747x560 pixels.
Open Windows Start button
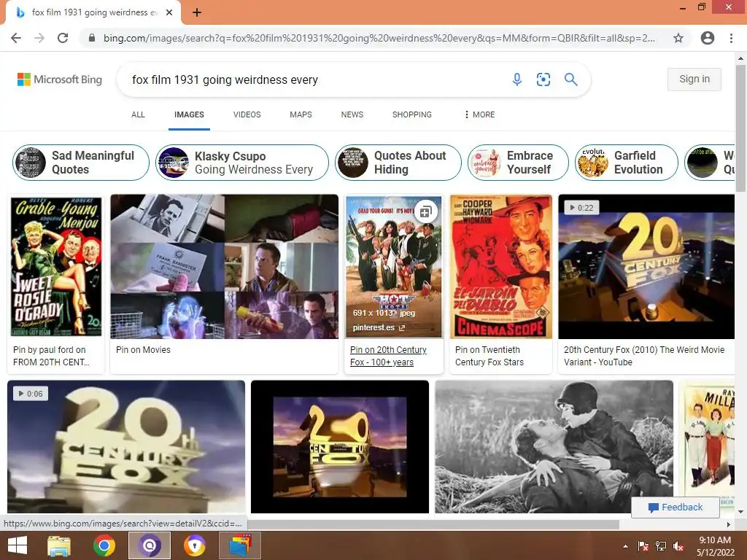(18, 545)
